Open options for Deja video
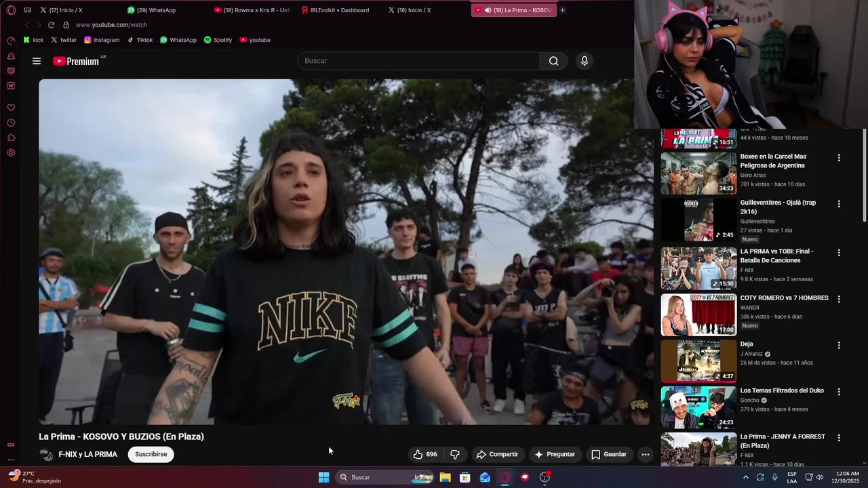The width and height of the screenshot is (868, 488). coord(839,345)
